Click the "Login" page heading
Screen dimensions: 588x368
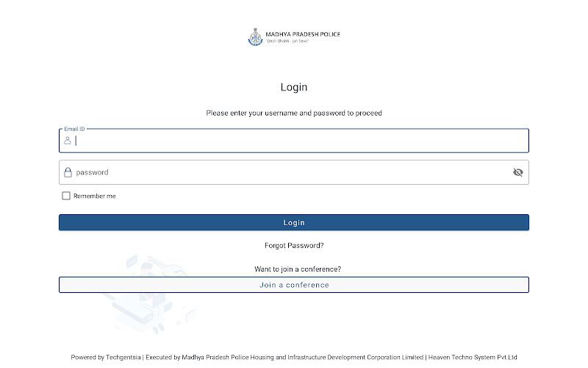pyautogui.click(x=294, y=87)
